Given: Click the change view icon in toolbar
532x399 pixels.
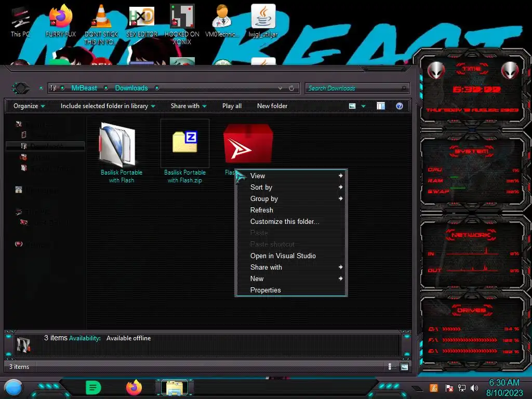Looking at the screenshot, I should pos(352,106).
